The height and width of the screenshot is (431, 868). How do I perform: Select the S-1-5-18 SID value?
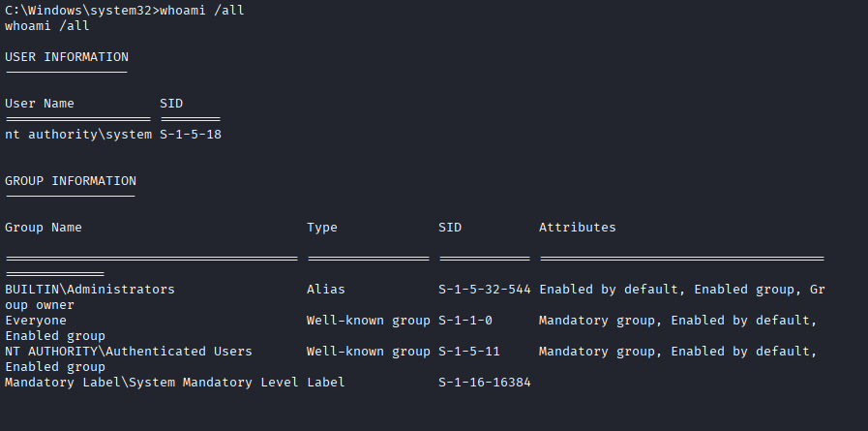click(191, 135)
